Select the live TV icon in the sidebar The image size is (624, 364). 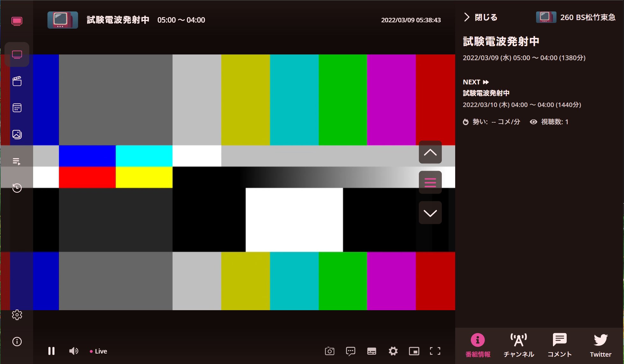point(17,54)
